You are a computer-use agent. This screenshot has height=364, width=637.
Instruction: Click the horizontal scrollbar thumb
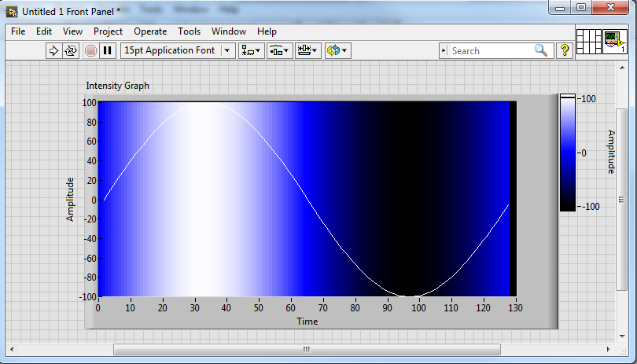click(307, 349)
